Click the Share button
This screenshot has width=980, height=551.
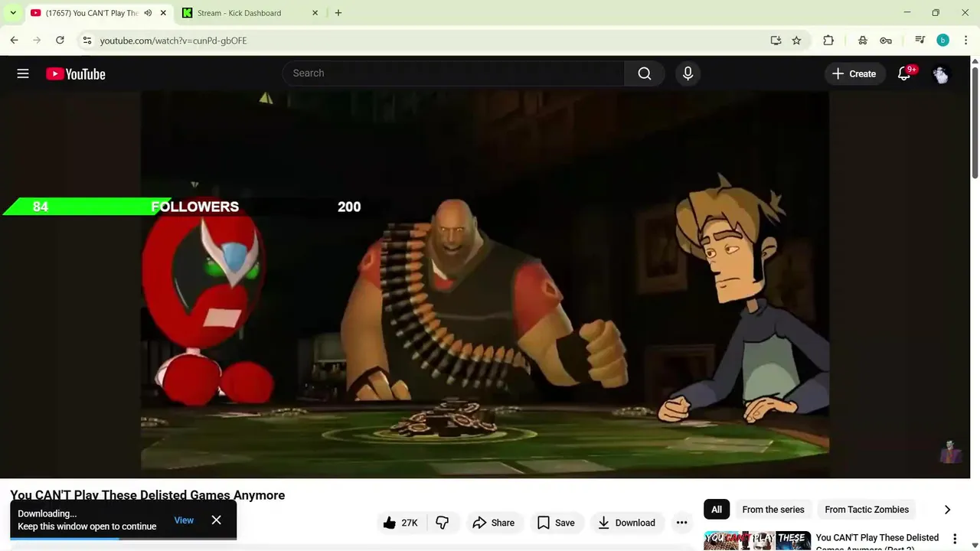494,523
